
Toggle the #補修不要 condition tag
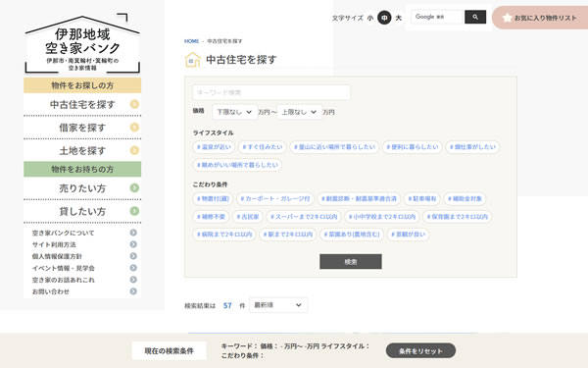[x=211, y=217]
